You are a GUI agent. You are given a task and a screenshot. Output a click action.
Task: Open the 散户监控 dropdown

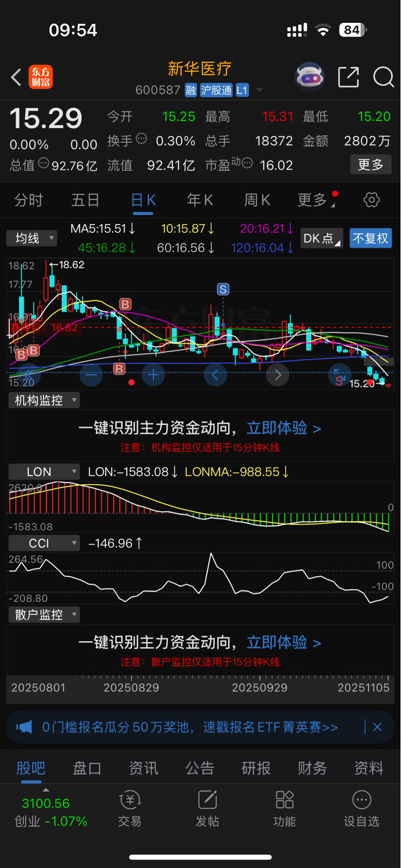click(x=44, y=615)
